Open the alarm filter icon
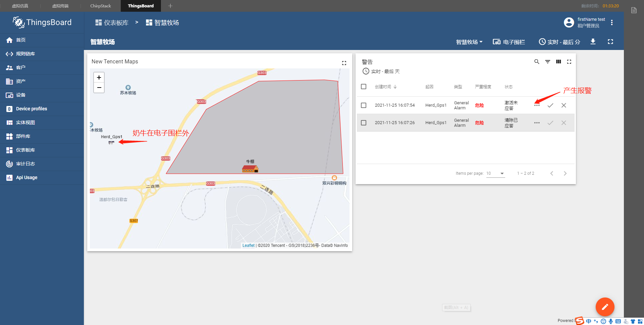The image size is (644, 325). pos(548,62)
